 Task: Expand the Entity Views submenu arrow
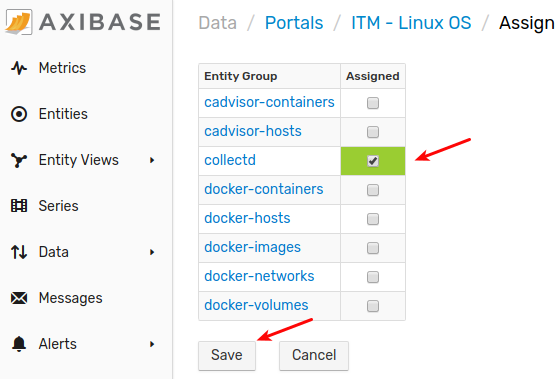click(x=152, y=160)
